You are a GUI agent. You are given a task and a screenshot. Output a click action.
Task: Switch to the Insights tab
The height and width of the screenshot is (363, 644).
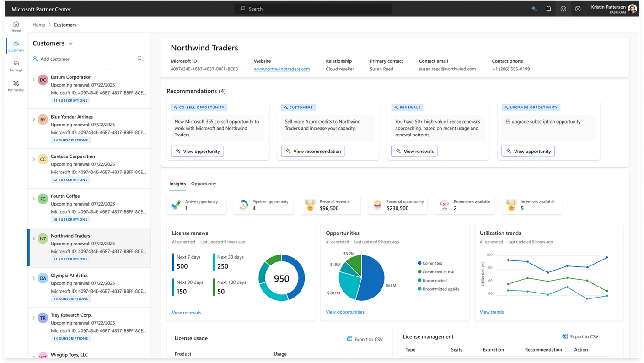pyautogui.click(x=177, y=184)
